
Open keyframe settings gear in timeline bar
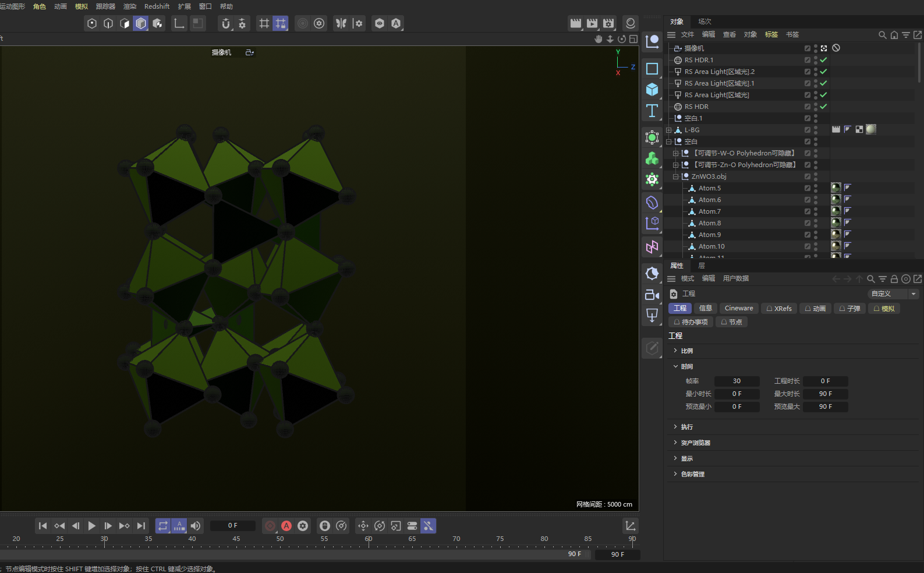[x=303, y=526]
